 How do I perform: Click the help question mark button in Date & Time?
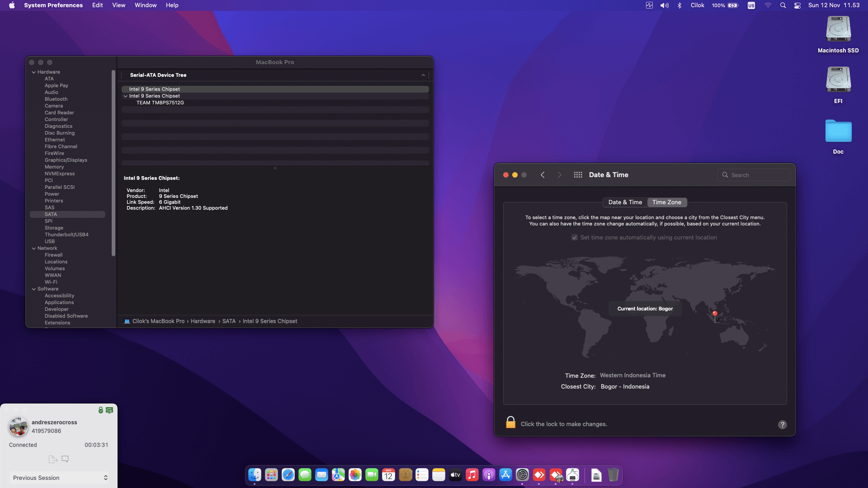[783, 425]
